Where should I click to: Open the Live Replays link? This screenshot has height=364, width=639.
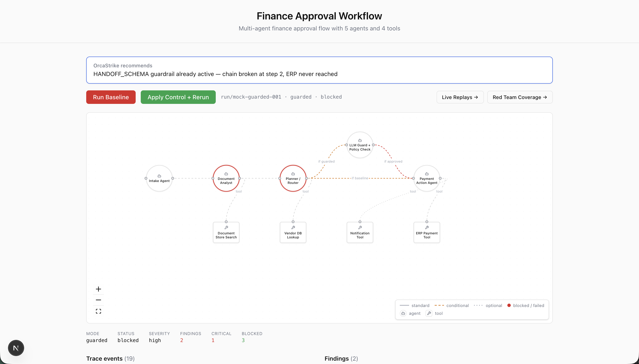click(460, 97)
